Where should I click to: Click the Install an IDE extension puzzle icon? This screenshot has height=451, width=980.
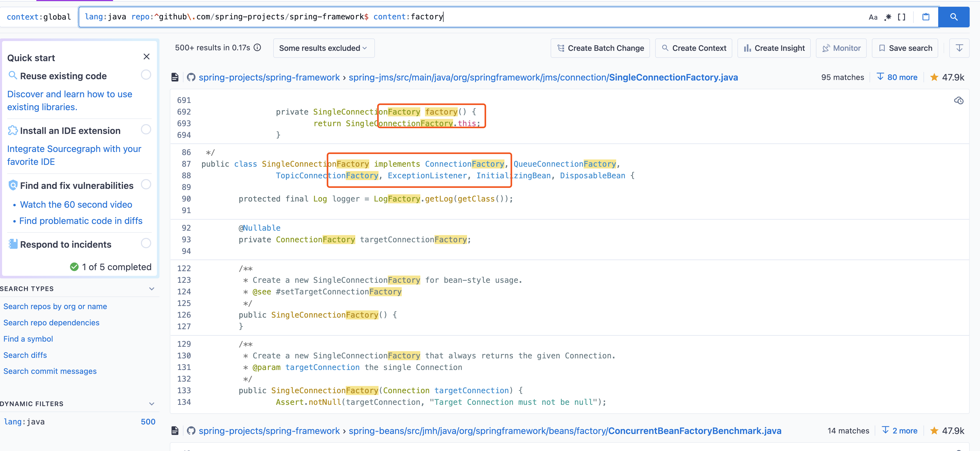pyautogui.click(x=13, y=131)
